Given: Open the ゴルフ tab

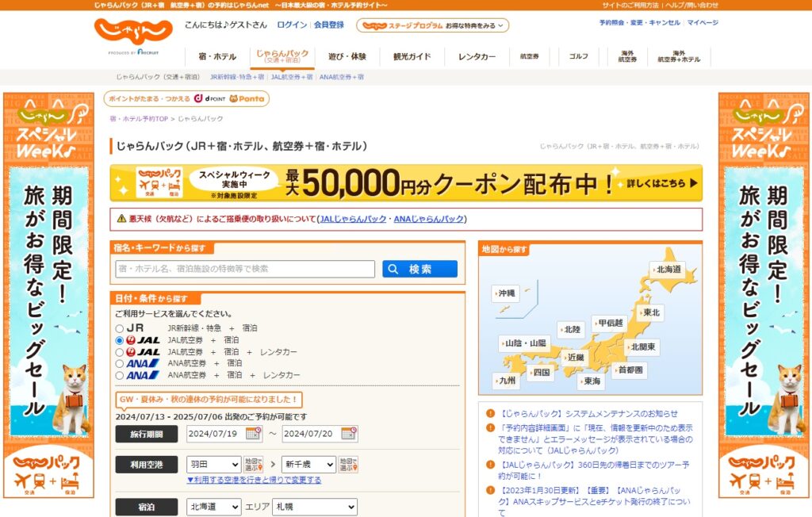Looking at the screenshot, I should click(x=578, y=56).
